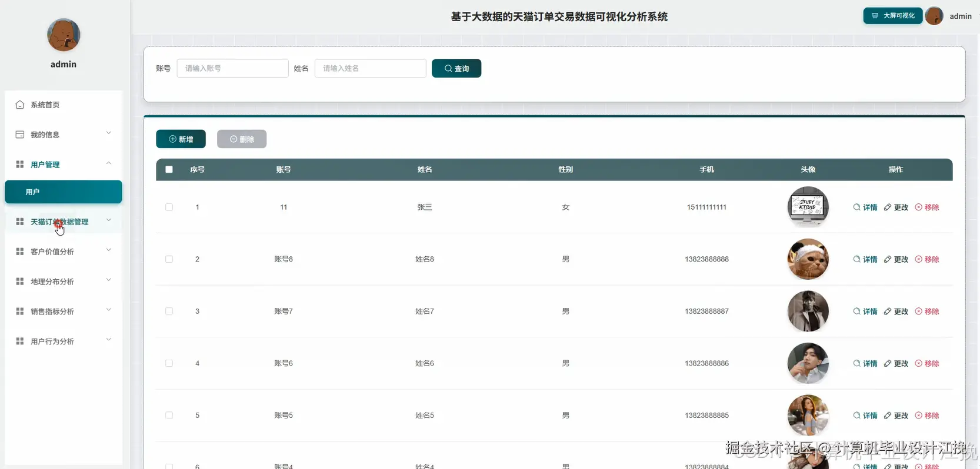The height and width of the screenshot is (469, 980).
Task: Check the row checkbox for 账号5
Action: [169, 416]
